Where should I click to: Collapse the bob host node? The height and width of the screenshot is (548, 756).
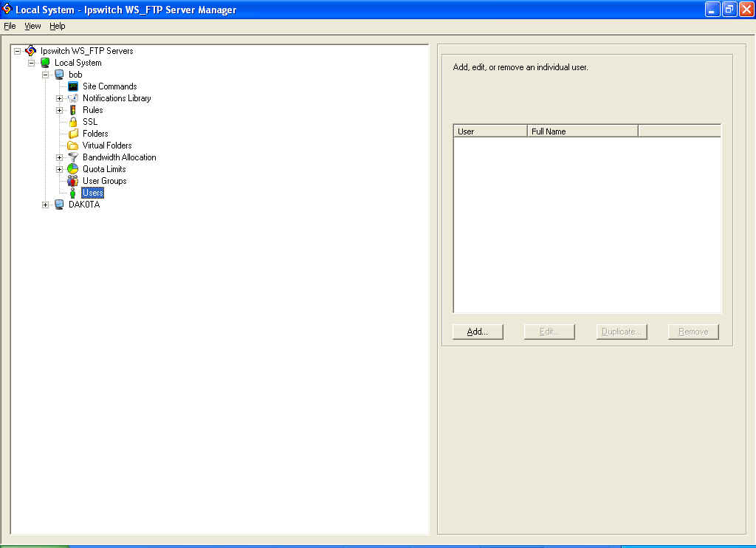tap(45, 75)
